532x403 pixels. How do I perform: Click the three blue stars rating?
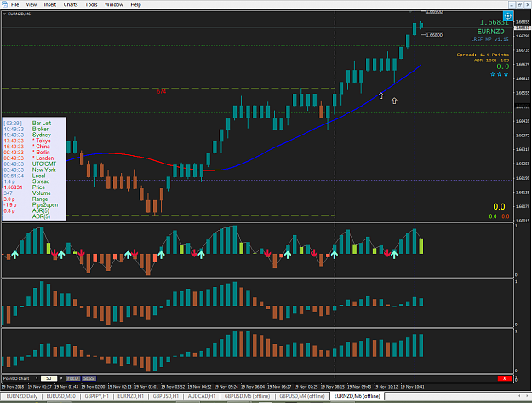(499, 74)
